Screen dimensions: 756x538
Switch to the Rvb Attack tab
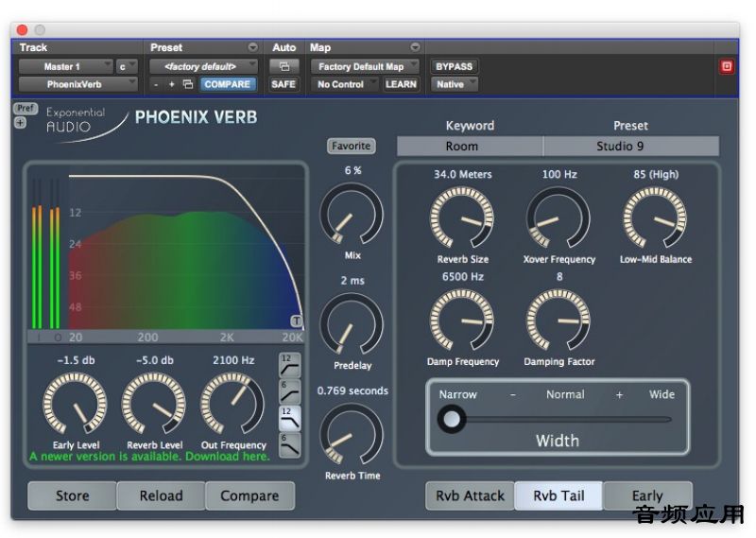(470, 495)
